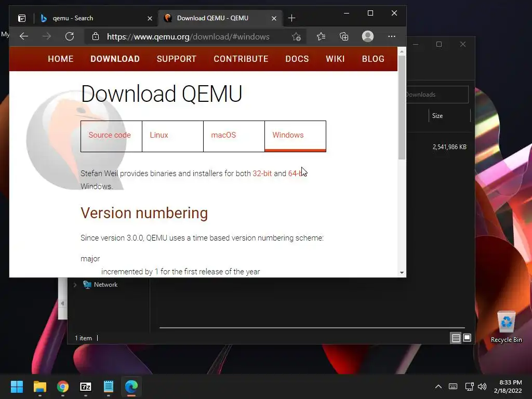
Task: Open Edge tab actions menu icon
Action: (22, 18)
